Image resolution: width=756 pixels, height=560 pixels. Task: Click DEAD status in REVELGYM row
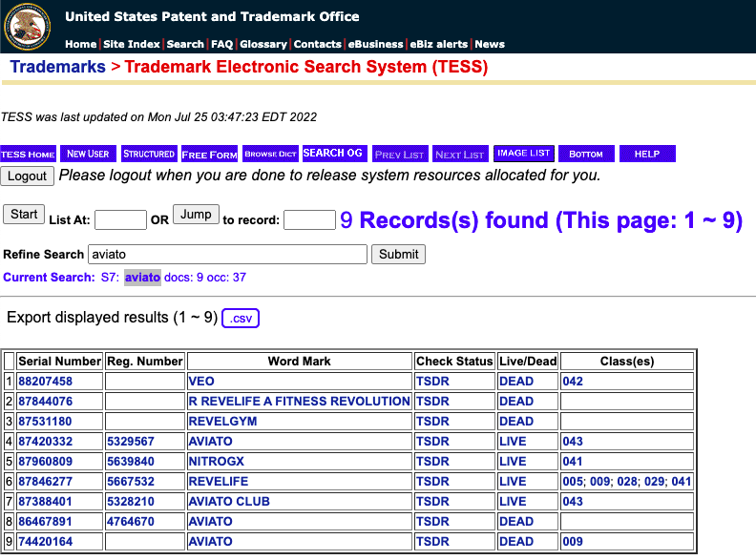[x=516, y=422]
